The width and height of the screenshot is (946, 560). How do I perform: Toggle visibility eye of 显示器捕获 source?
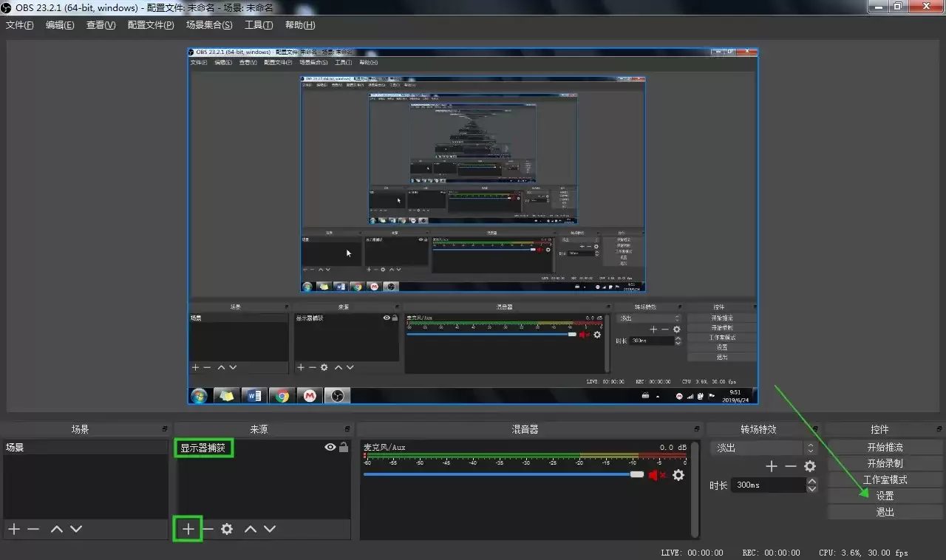330,447
